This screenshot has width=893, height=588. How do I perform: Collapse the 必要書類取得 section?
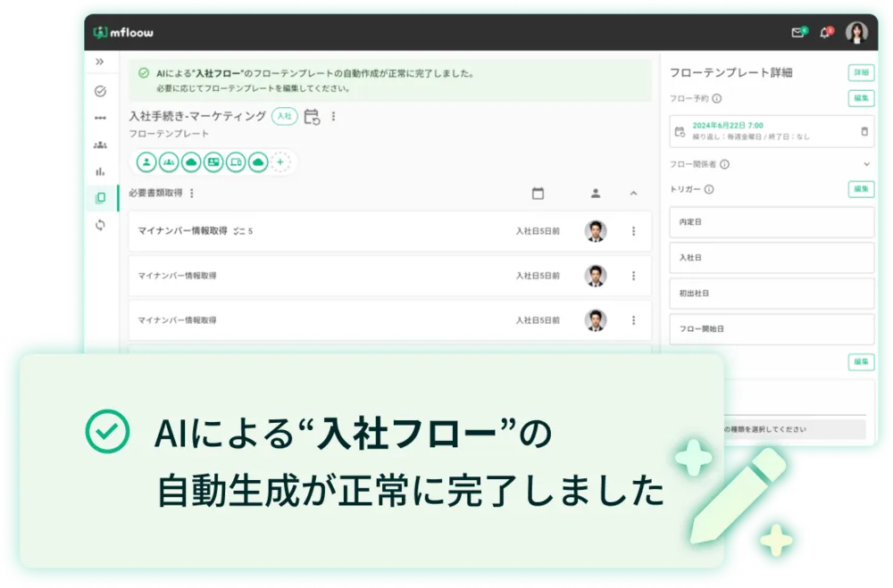coord(633,194)
